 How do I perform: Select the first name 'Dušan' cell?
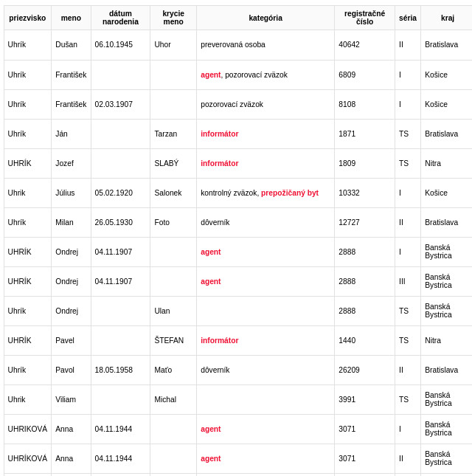tap(66, 44)
